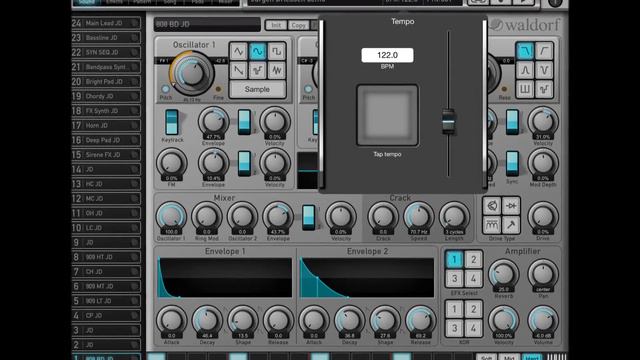Toggle switch beside FM Envelope 10.4% knob
The height and width of the screenshot is (360, 640).
pos(244,164)
